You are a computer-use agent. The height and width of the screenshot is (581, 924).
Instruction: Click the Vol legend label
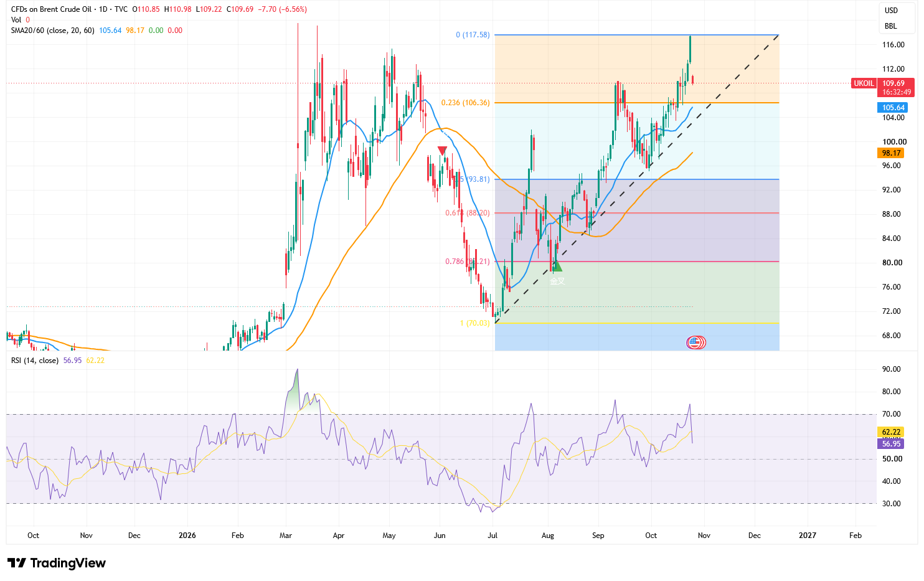[x=16, y=20]
